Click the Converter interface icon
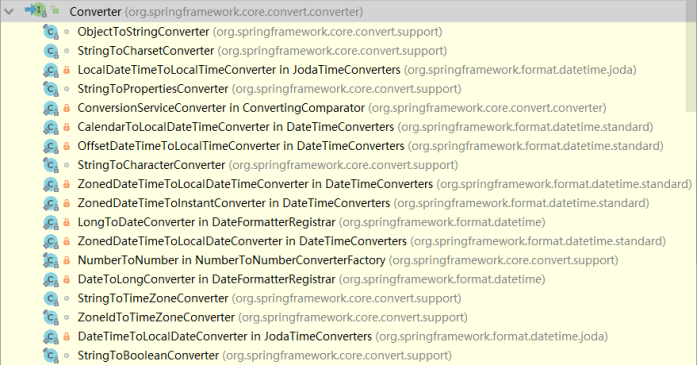This screenshot has width=699, height=375. (x=36, y=11)
